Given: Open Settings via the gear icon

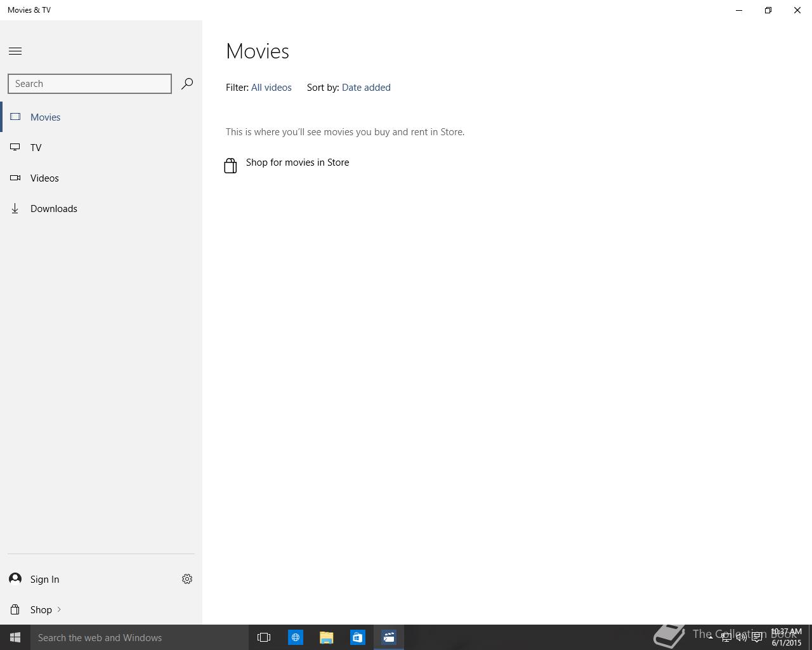Looking at the screenshot, I should pos(187,579).
